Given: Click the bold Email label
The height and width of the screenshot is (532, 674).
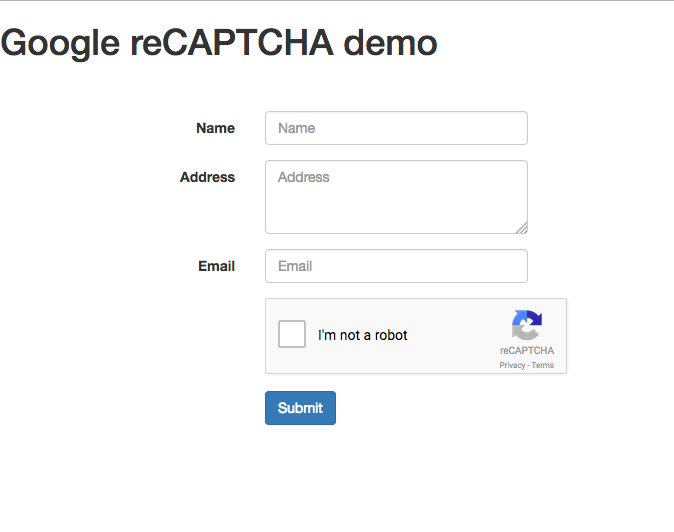Looking at the screenshot, I should [x=216, y=266].
